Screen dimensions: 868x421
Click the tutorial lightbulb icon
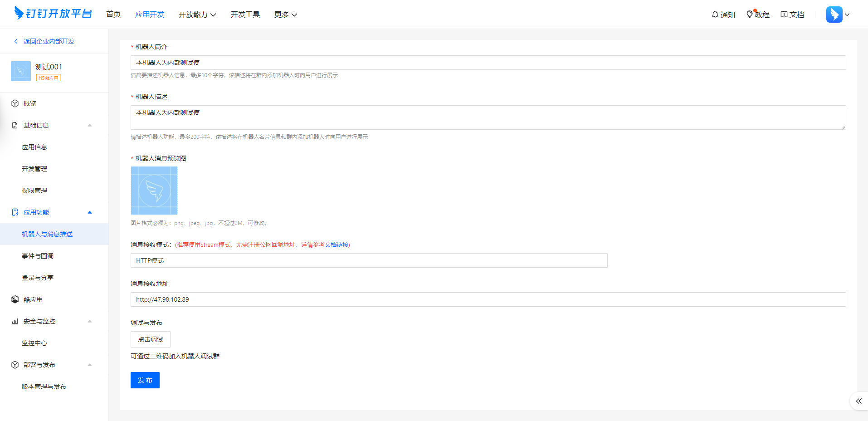point(750,15)
